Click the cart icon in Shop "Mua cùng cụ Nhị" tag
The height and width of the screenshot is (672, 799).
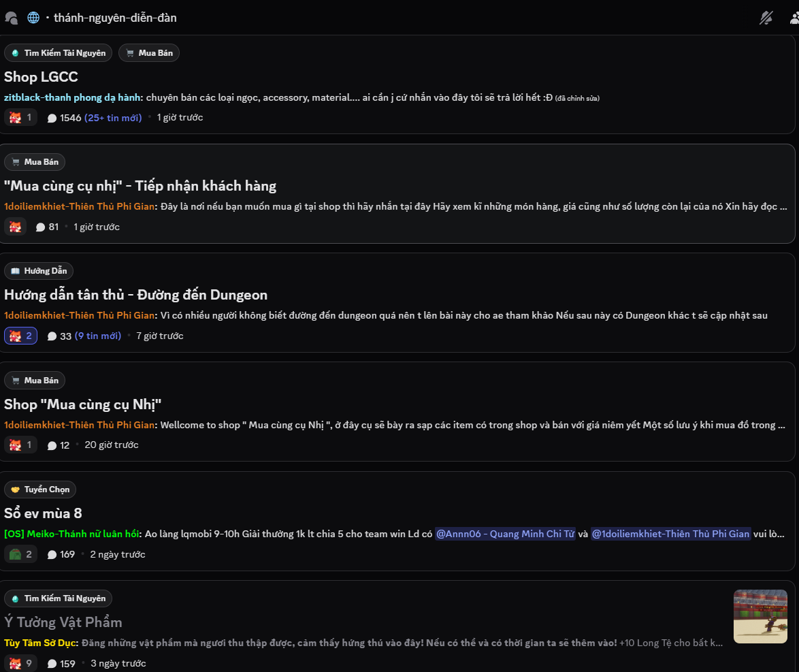(x=15, y=381)
